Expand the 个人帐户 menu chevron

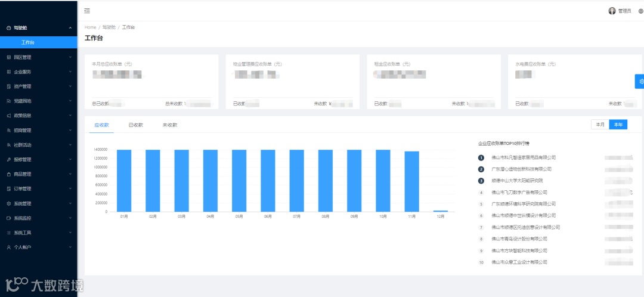coord(70,247)
